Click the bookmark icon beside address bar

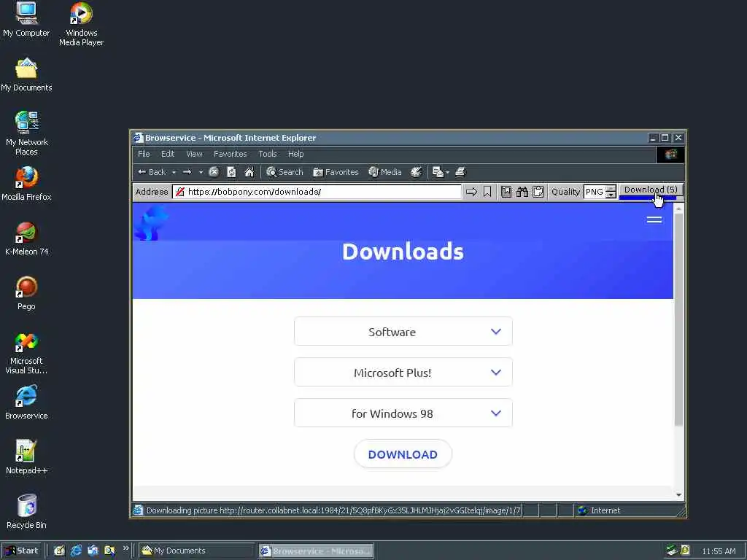487,192
